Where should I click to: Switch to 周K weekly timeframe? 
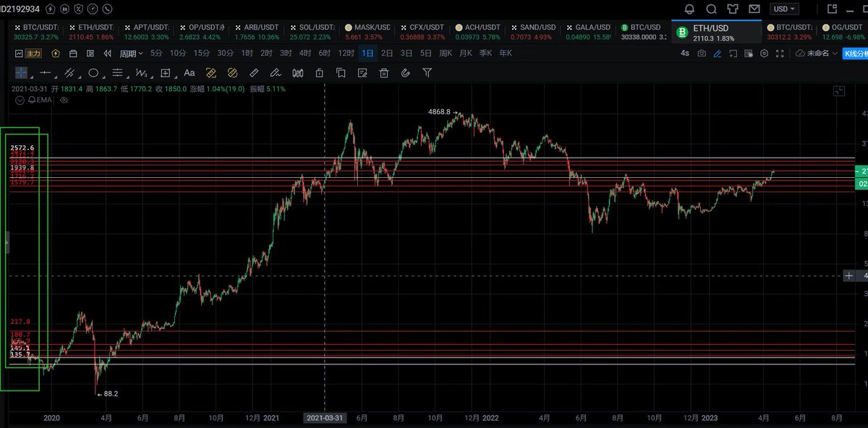446,54
